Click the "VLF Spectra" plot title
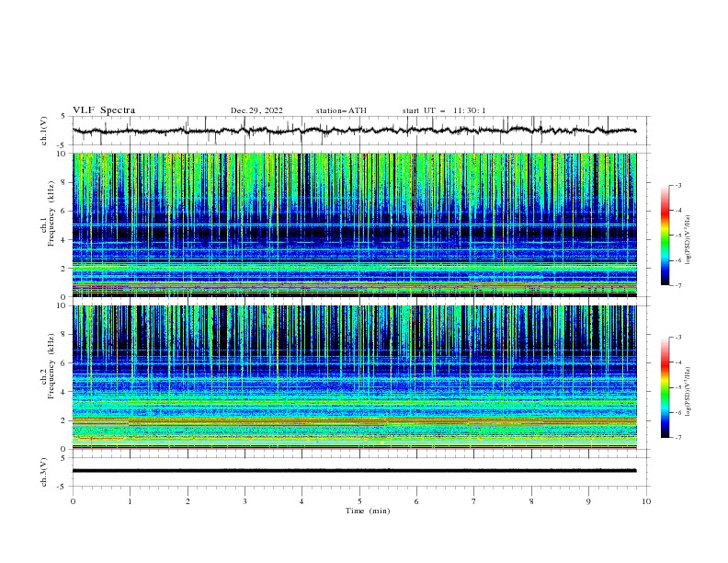728x563 pixels. click(104, 110)
